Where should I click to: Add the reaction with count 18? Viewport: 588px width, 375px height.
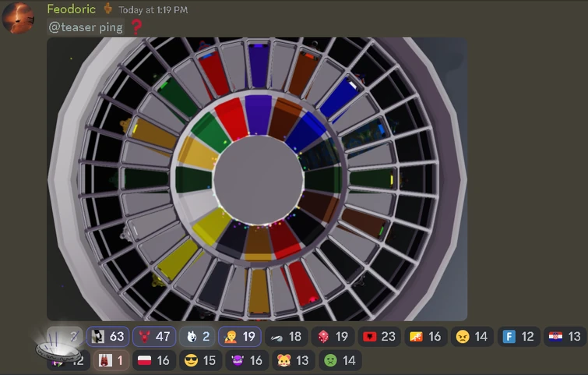[x=286, y=336]
